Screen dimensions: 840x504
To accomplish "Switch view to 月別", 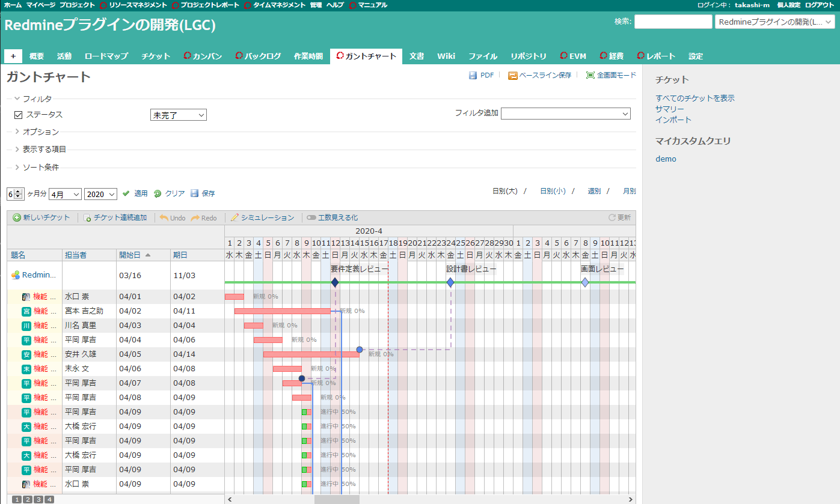I will 629,191.
